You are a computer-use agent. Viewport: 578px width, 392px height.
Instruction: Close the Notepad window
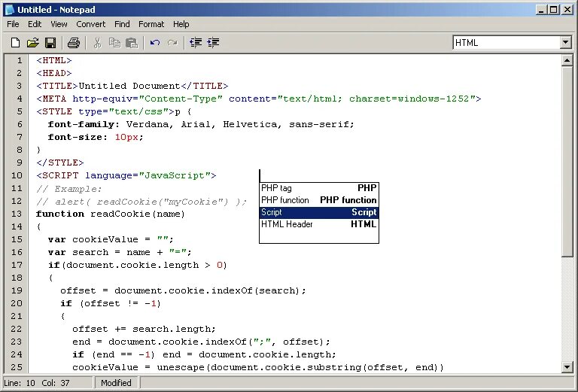click(x=567, y=10)
